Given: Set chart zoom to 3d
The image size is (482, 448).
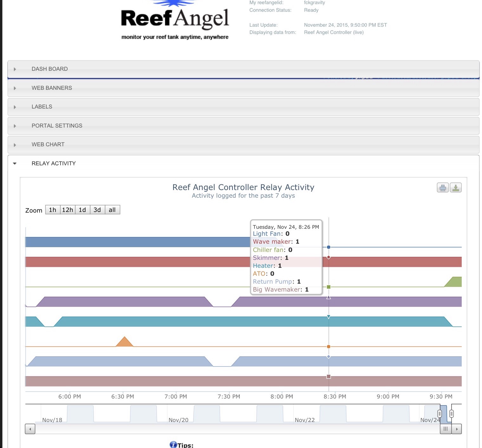Looking at the screenshot, I should [97, 210].
